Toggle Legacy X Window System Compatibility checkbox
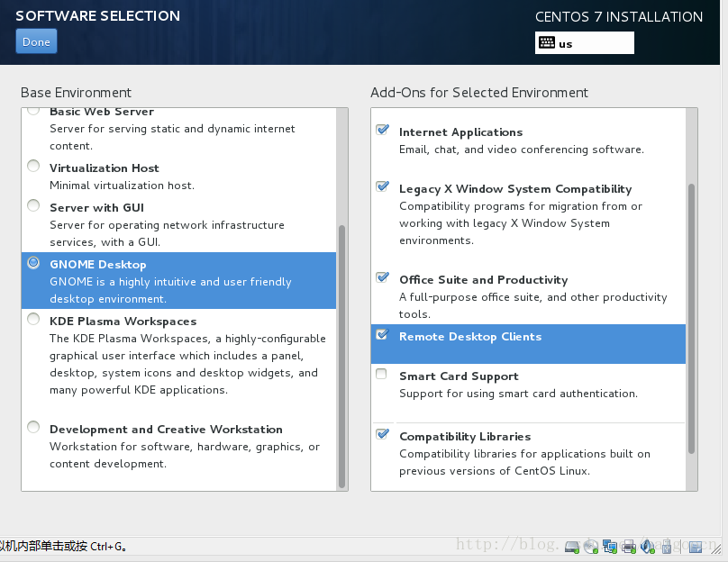The image size is (728, 562). (x=382, y=187)
